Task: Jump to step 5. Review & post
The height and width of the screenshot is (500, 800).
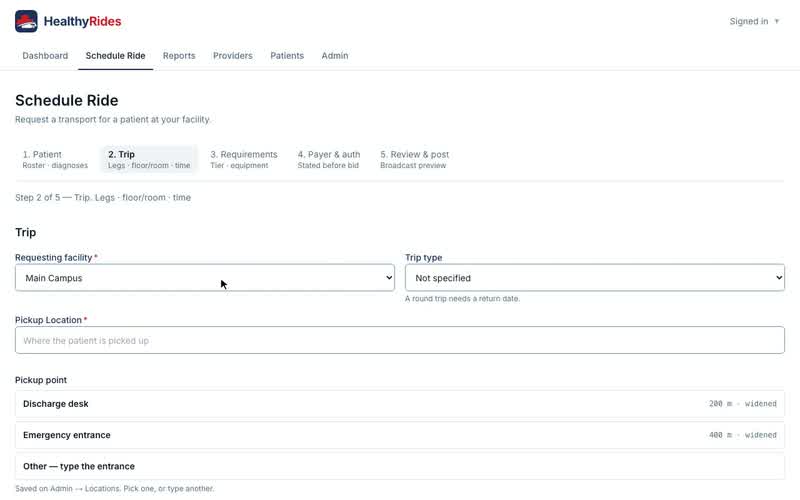Action: (414, 159)
